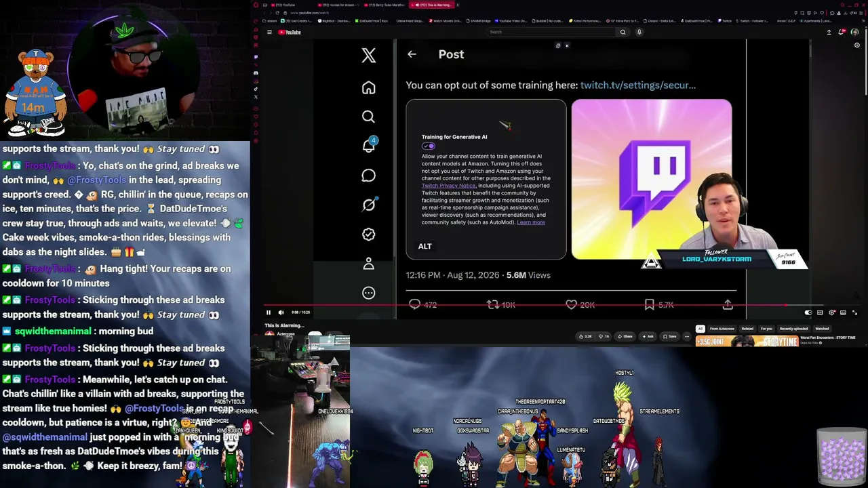
Task: Go back using the Post arrow
Action: coord(412,54)
